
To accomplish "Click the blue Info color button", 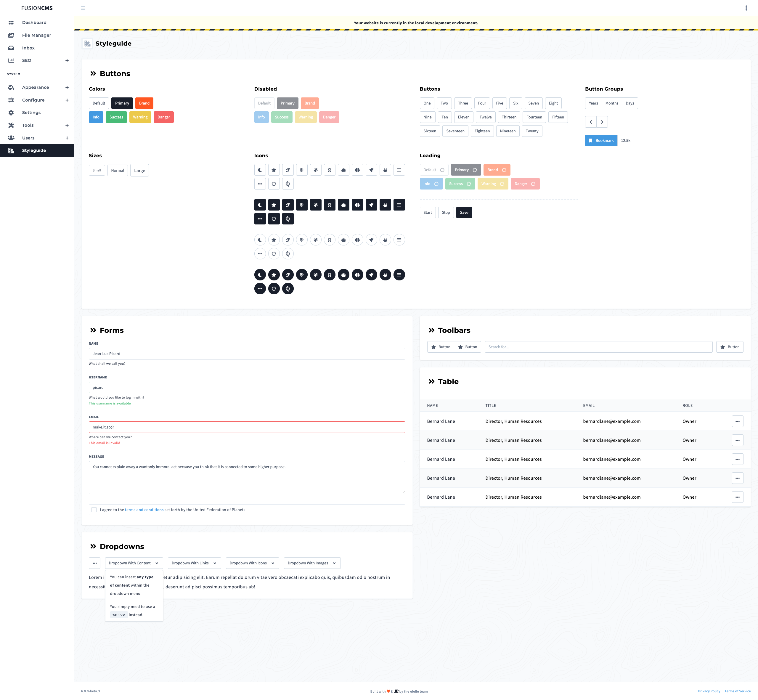I will click(x=96, y=118).
